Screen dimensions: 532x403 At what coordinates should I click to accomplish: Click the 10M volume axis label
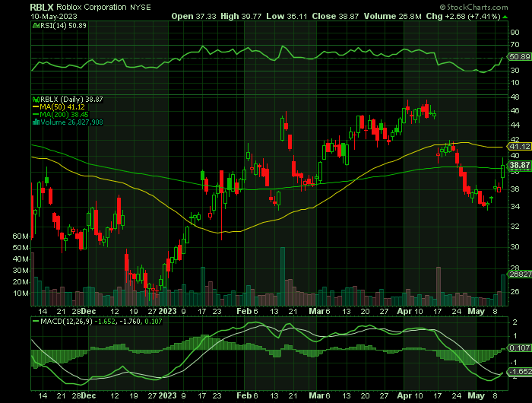(x=21, y=294)
